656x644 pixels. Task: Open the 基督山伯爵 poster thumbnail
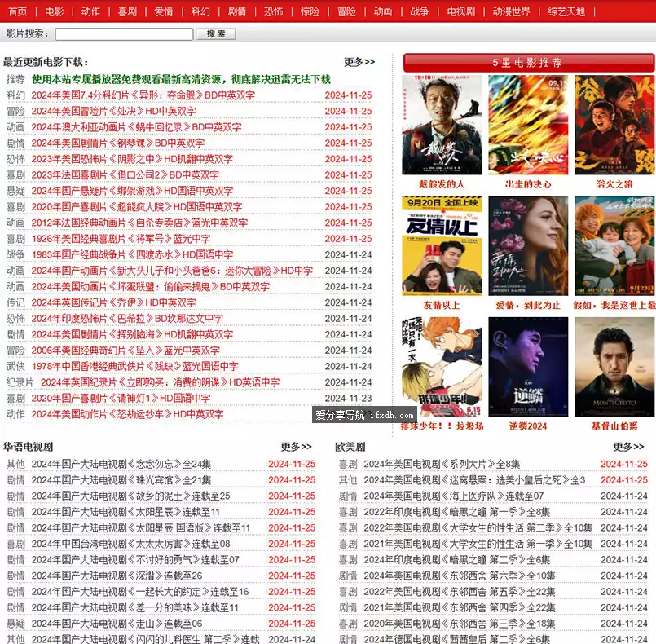point(614,366)
